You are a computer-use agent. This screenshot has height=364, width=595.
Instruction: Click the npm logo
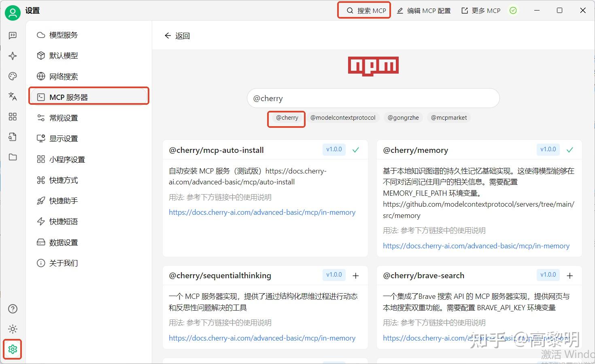click(373, 65)
